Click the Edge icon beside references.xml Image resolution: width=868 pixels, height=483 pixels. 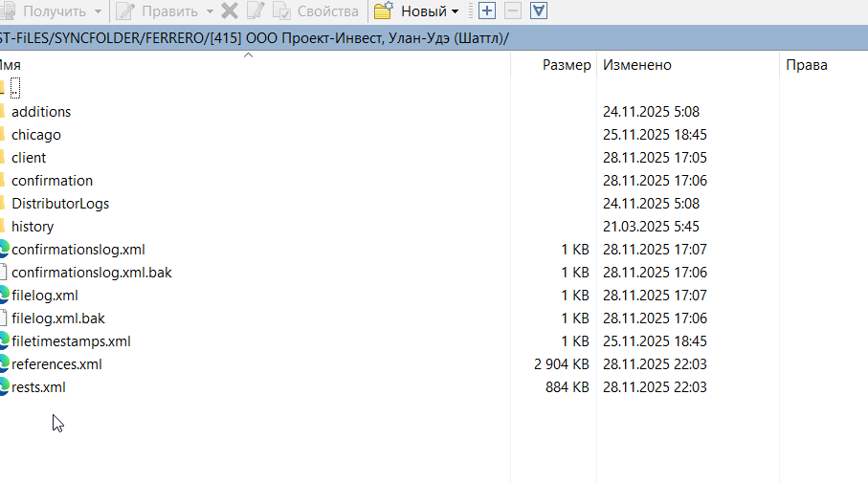pos(4,363)
